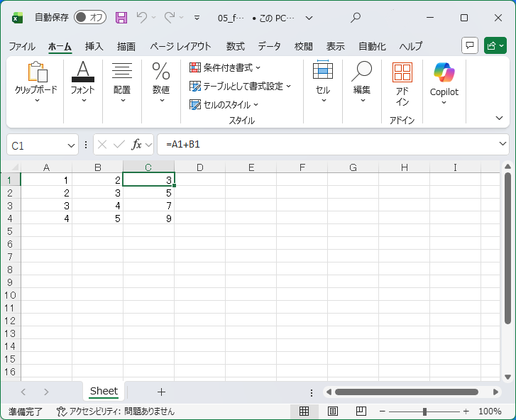Click the Save floppy disk icon

click(x=121, y=18)
